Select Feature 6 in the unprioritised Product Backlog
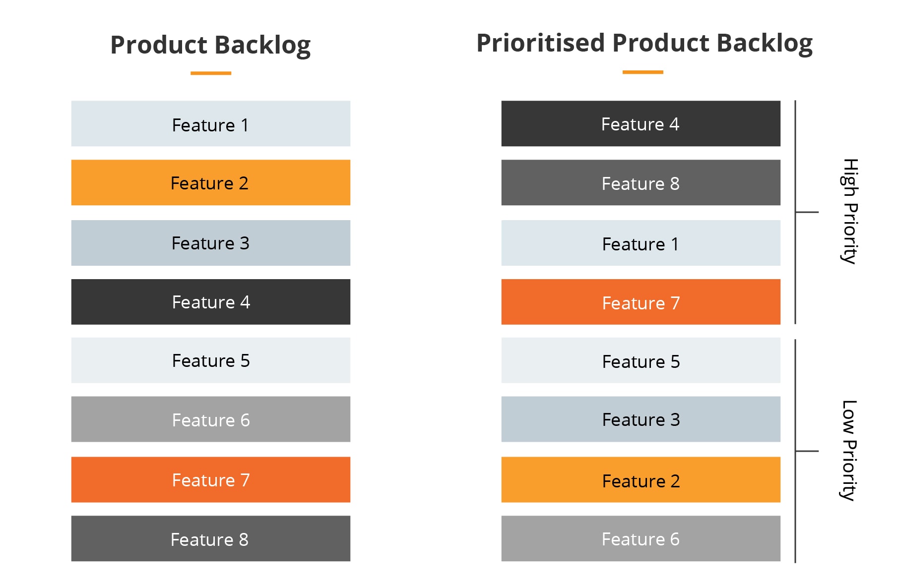The image size is (899, 588). pos(210,419)
